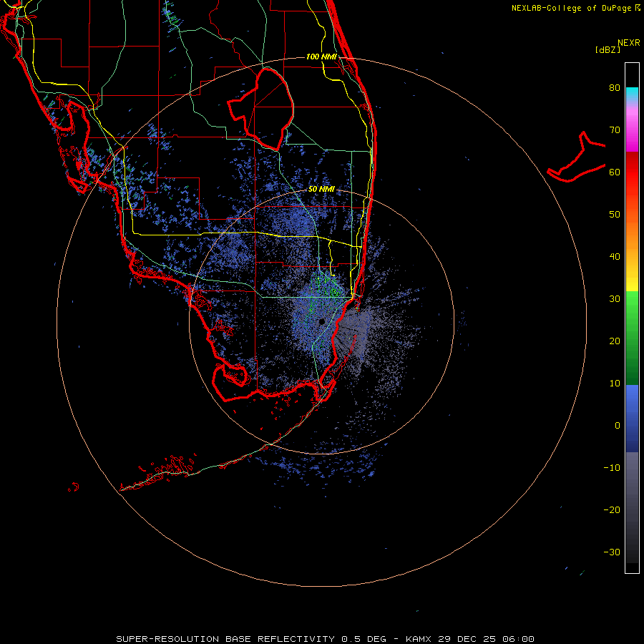Pick the magenta-pink segment of color bar
Viewport: 644px width, 644px height.
point(632,128)
